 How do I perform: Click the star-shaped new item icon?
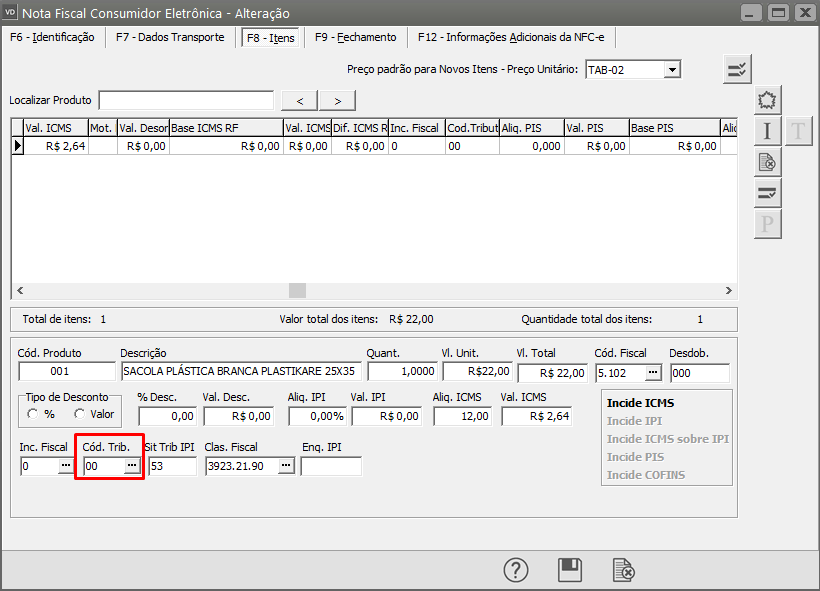(x=767, y=100)
